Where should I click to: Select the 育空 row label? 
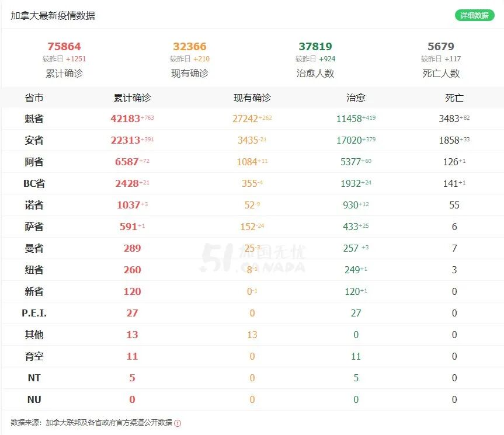34,356
